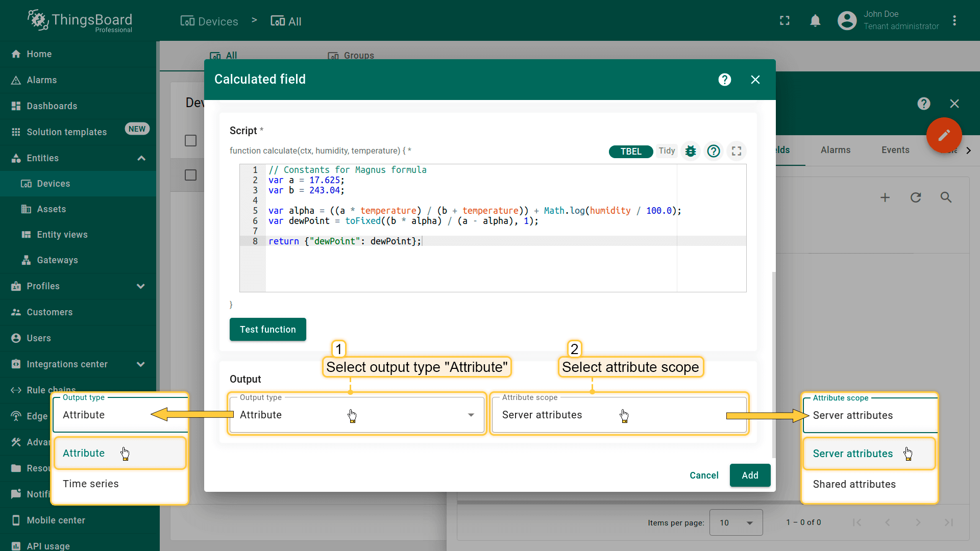Expand script editor to fullscreen
Viewport: 980px width, 551px height.
737,151
